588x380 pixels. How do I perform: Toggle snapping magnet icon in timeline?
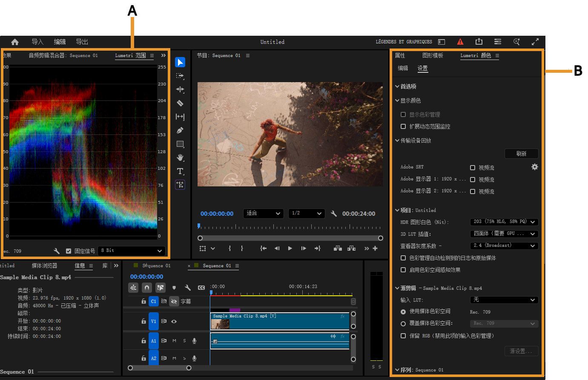pyautogui.click(x=146, y=288)
